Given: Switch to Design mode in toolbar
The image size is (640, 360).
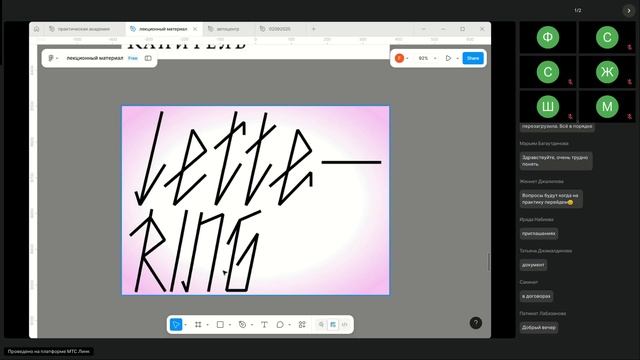Looking at the screenshot, I should 333,324.
